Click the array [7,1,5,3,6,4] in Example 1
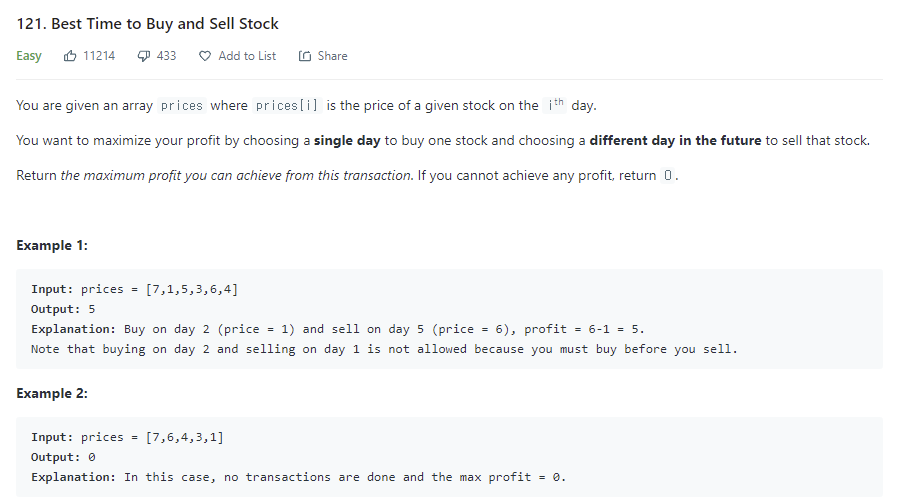 [192, 289]
